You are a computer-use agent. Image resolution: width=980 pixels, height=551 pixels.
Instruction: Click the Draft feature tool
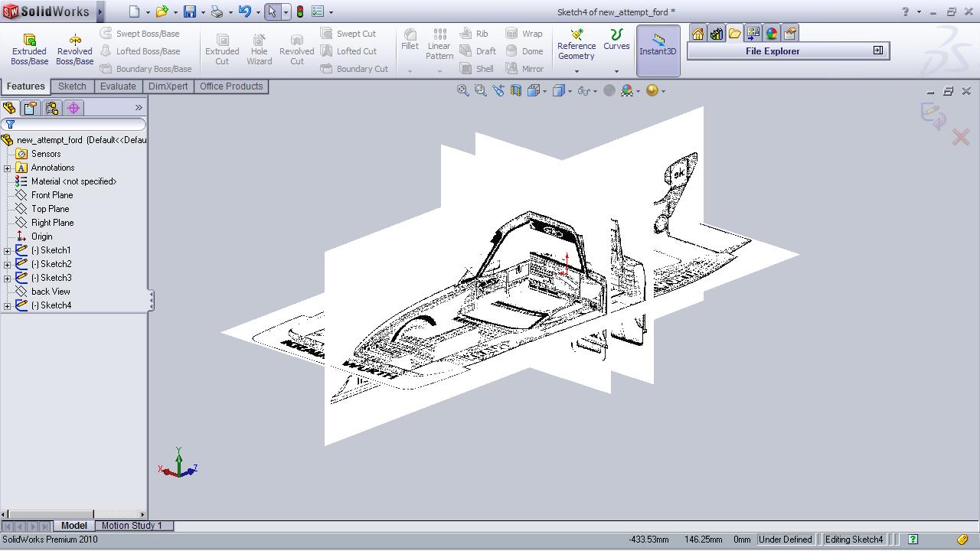tap(478, 51)
